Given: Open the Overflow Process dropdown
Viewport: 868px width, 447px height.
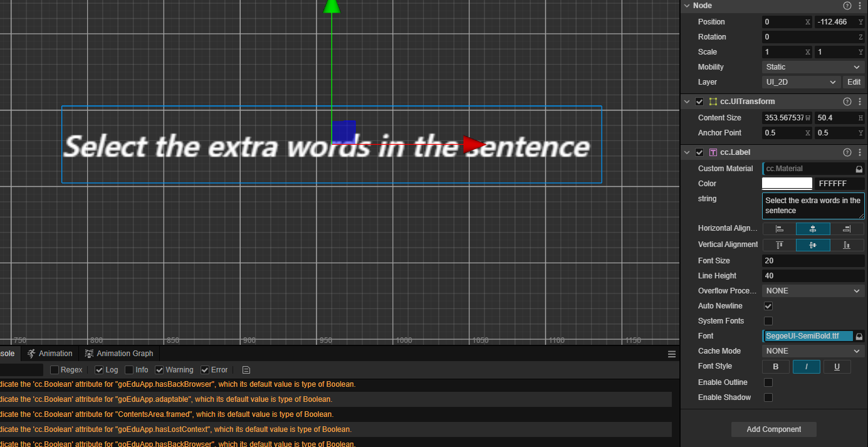Looking at the screenshot, I should point(813,291).
